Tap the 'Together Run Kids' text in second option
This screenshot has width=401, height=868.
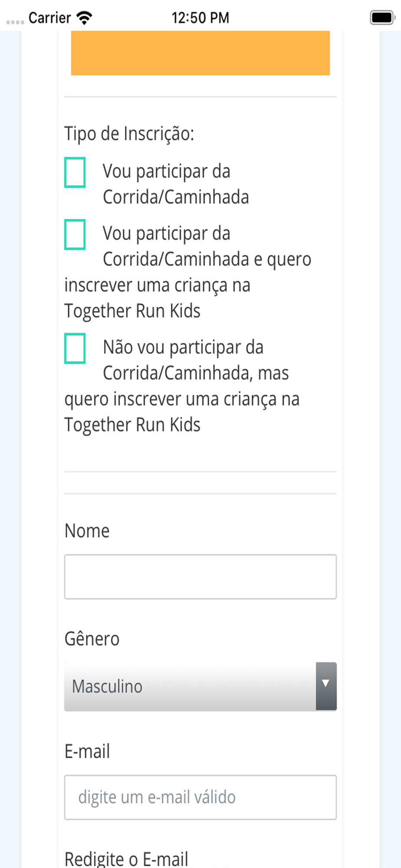pos(132,311)
